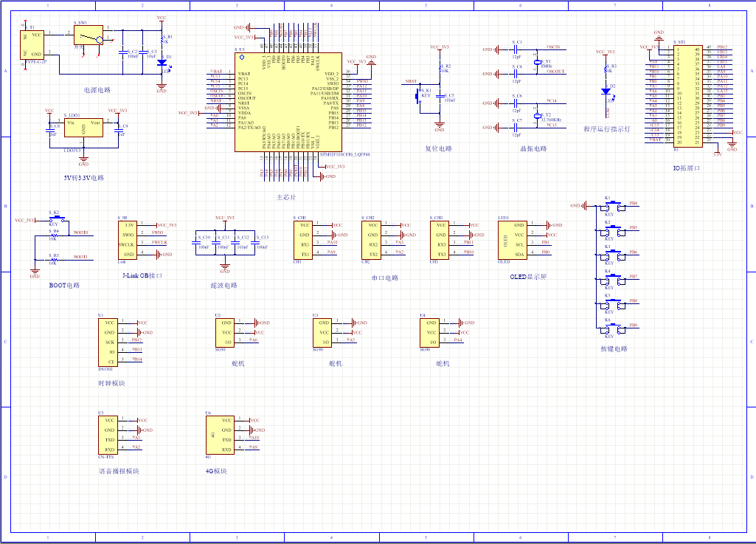Select the S_D1 power LED diode symbol

162,63
